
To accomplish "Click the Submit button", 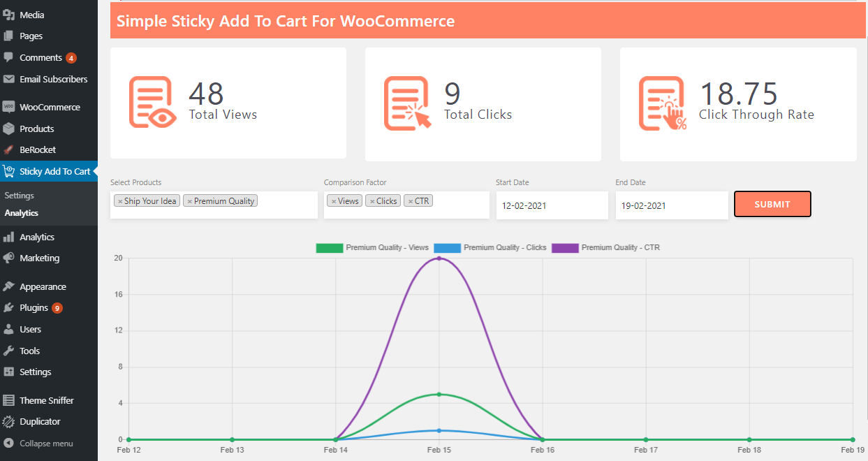I will pyautogui.click(x=772, y=204).
